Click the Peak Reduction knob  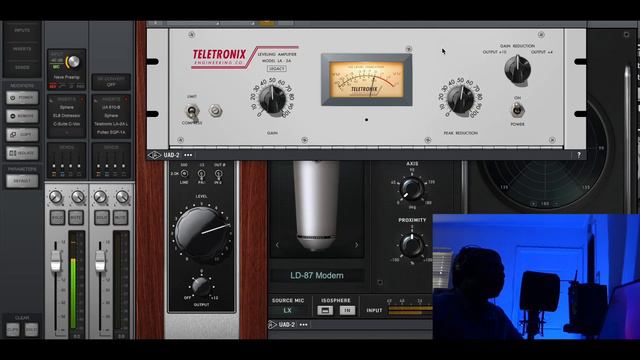click(x=460, y=100)
